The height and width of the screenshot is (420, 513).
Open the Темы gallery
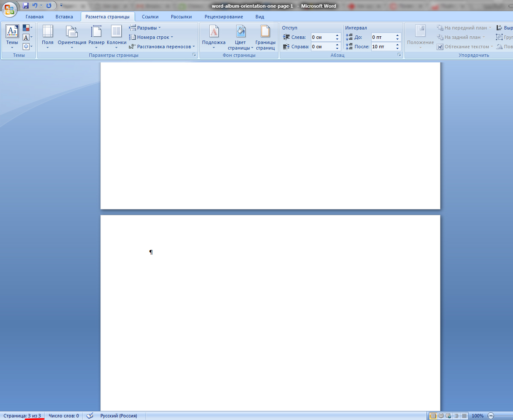pyautogui.click(x=12, y=37)
